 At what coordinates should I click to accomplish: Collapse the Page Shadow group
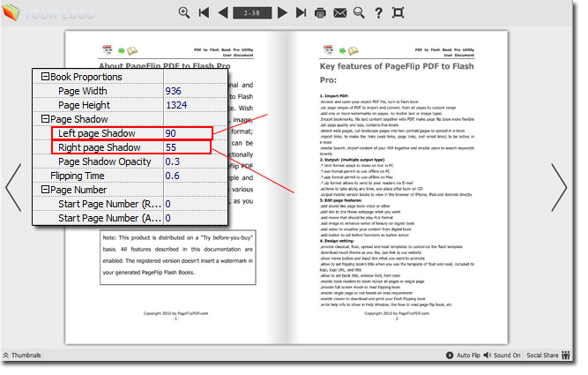[x=45, y=118]
